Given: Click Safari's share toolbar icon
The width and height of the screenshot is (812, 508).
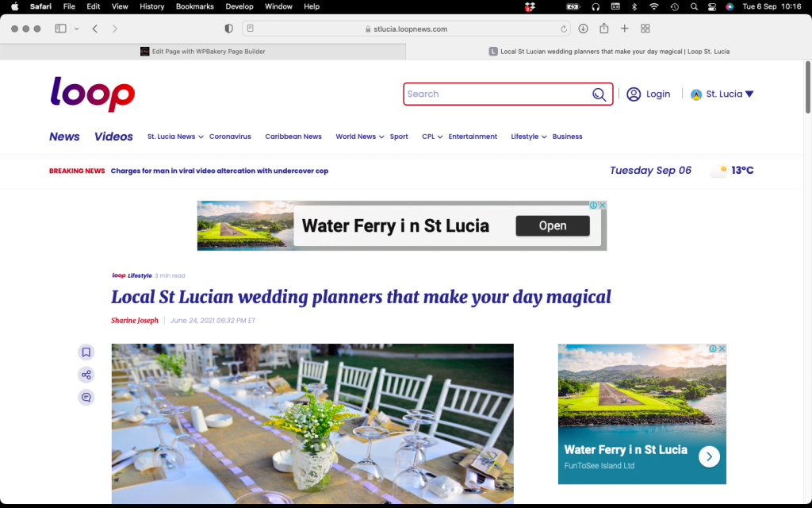Looking at the screenshot, I should [603, 29].
